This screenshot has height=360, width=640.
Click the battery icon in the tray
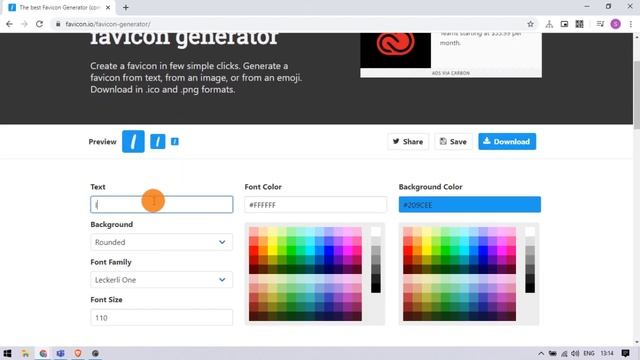point(553,353)
